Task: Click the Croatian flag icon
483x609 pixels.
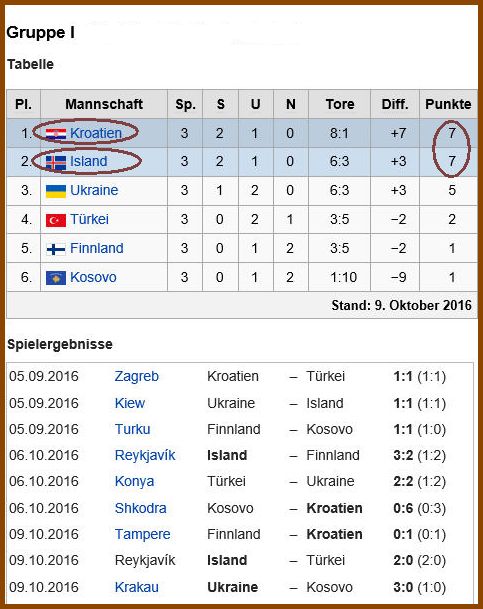Action: pos(56,134)
